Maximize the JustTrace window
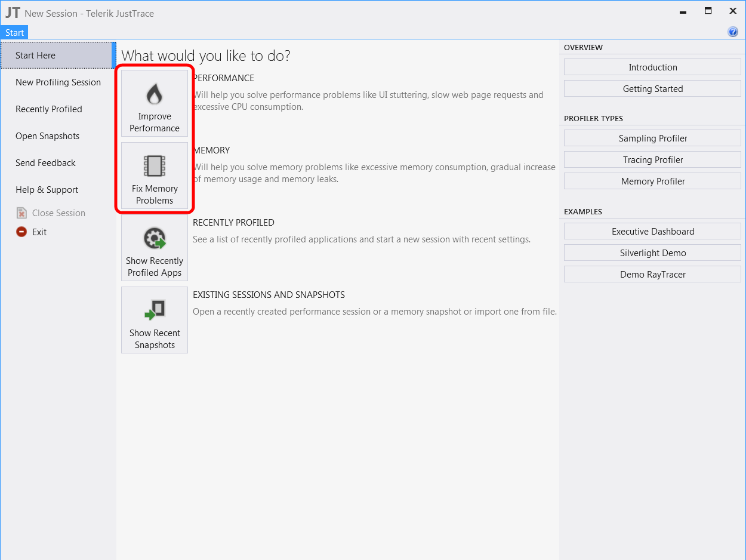The width and height of the screenshot is (746, 560). coord(708,11)
